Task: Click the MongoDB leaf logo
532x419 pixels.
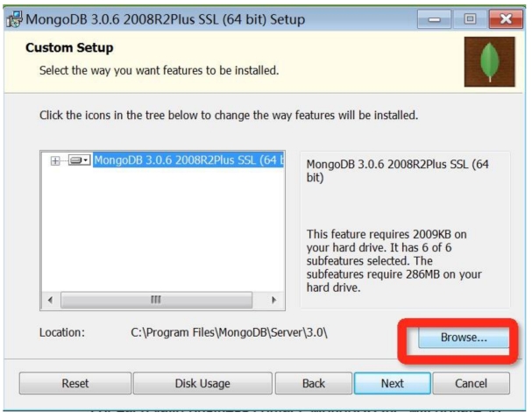Action: tap(490, 61)
